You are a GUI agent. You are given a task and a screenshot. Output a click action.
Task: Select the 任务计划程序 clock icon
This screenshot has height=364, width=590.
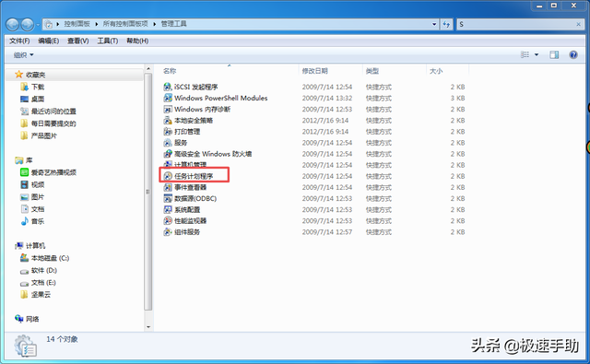pos(168,176)
